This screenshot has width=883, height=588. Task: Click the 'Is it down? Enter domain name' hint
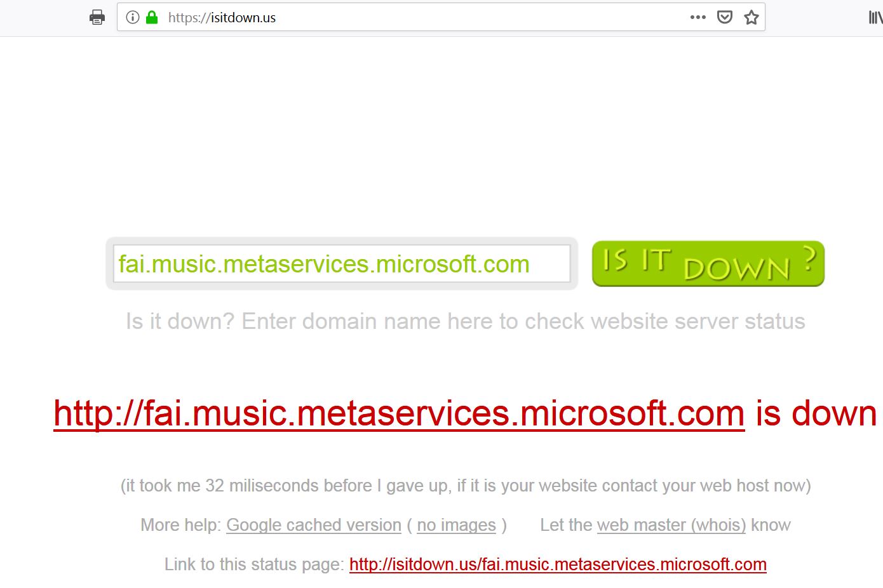466,321
